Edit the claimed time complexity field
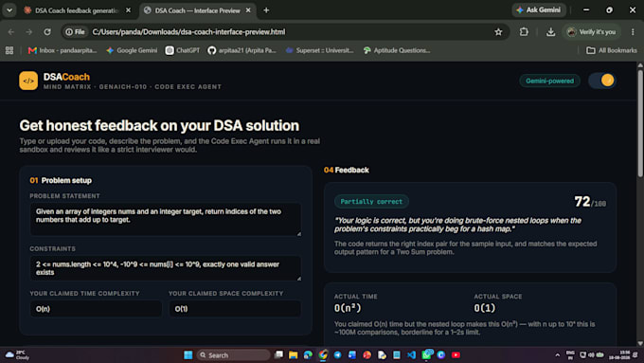Screen dimensions: 644x363 96,309
